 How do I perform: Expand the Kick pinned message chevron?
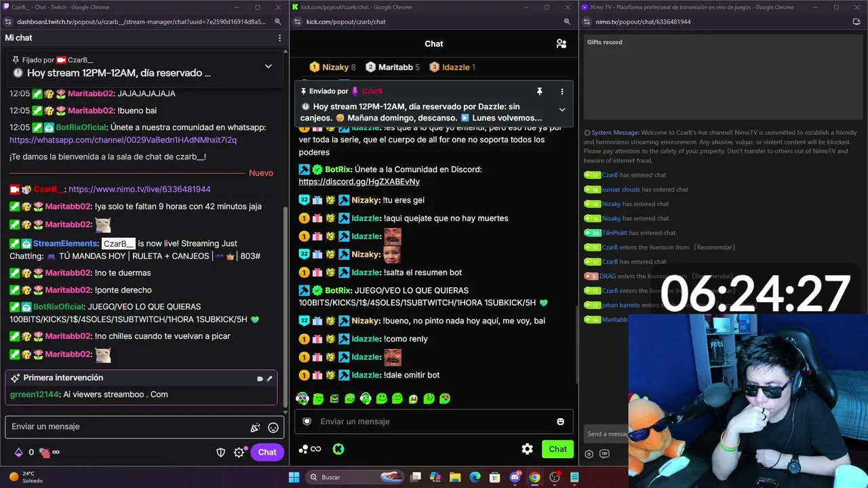tap(561, 110)
